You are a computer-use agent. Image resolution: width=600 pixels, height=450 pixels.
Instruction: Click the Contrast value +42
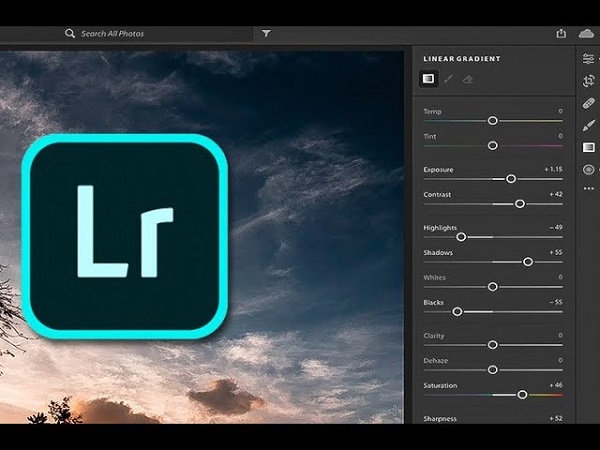[x=556, y=194]
